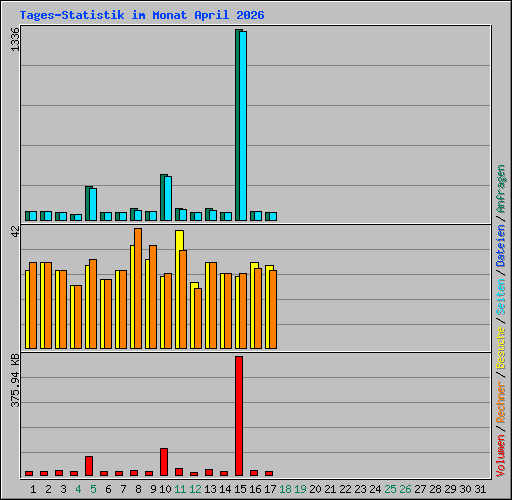Click day label '26' on the x-axis

point(405,489)
